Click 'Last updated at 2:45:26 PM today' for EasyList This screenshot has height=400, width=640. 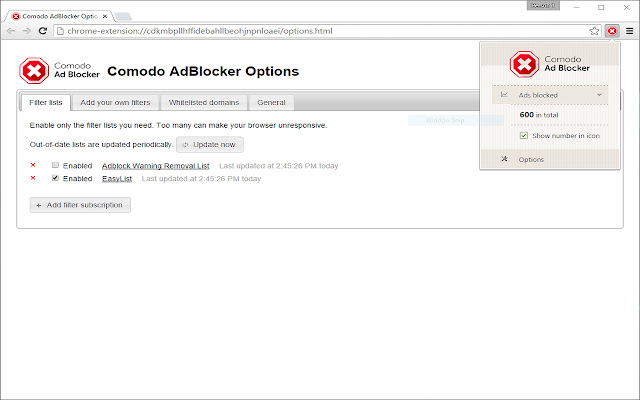click(201, 178)
